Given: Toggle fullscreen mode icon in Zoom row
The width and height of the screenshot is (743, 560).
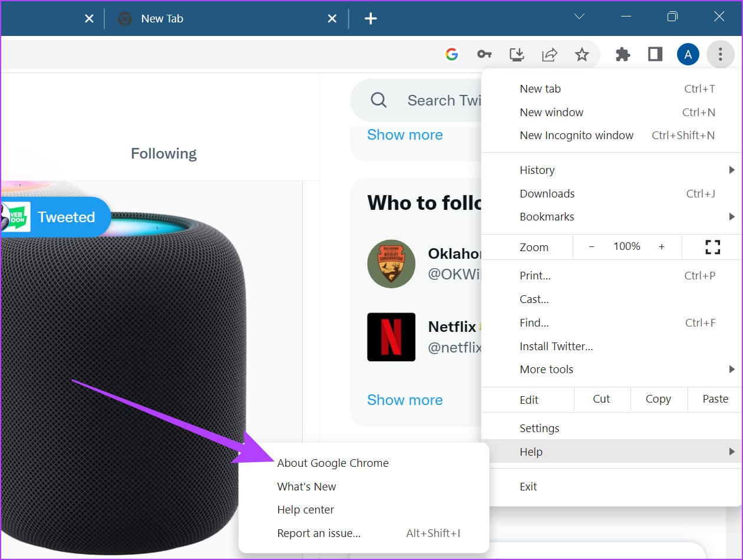Looking at the screenshot, I should 712,247.
